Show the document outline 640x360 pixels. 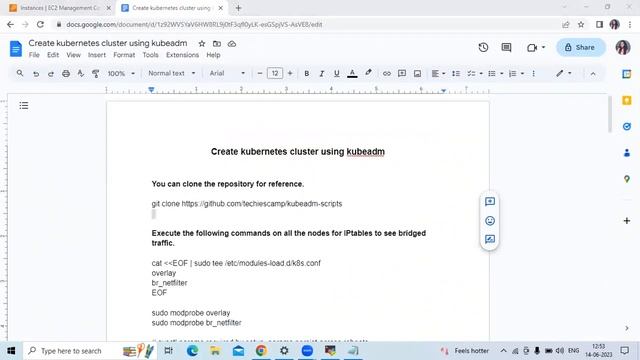pos(24,106)
